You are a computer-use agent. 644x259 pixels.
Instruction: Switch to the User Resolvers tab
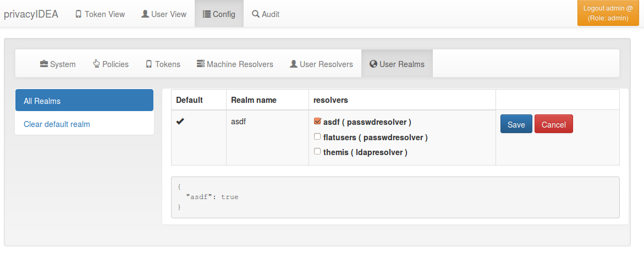pos(321,64)
